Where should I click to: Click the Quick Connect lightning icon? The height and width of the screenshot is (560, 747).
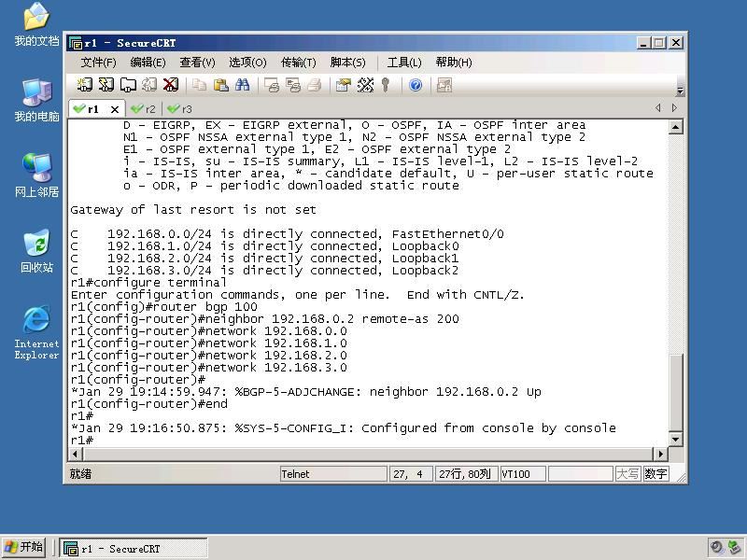(106, 85)
